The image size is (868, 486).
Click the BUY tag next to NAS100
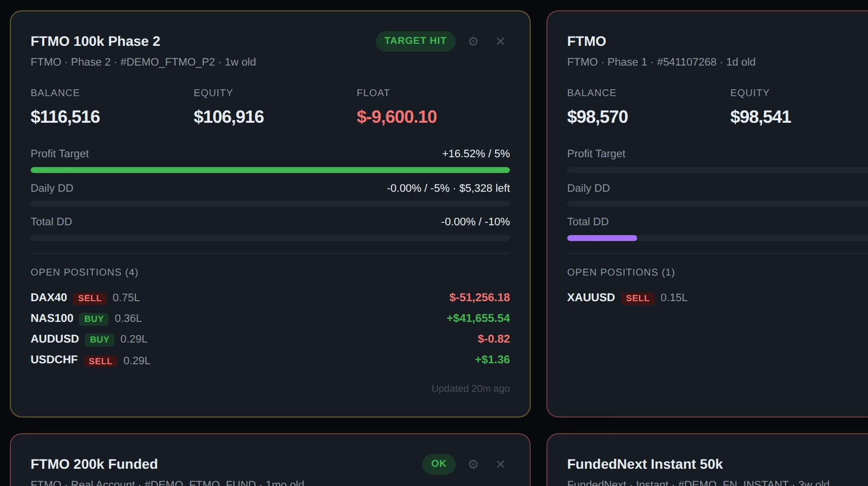[94, 319]
